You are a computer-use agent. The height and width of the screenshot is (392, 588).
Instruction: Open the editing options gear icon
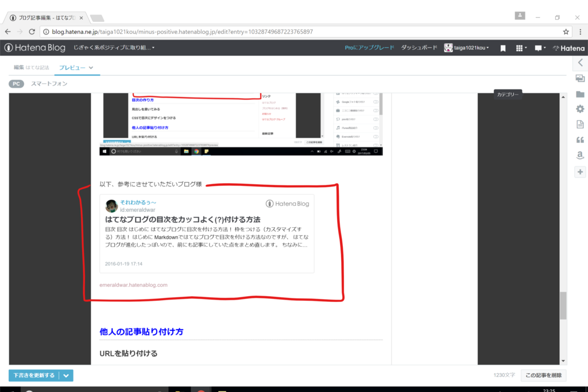pos(581,108)
